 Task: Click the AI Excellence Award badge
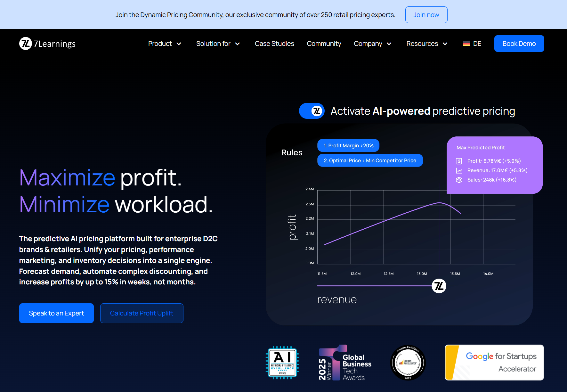pos(282,363)
